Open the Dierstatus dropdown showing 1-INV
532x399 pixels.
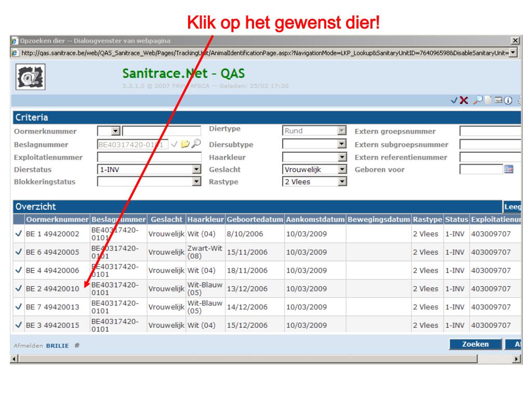(x=196, y=169)
